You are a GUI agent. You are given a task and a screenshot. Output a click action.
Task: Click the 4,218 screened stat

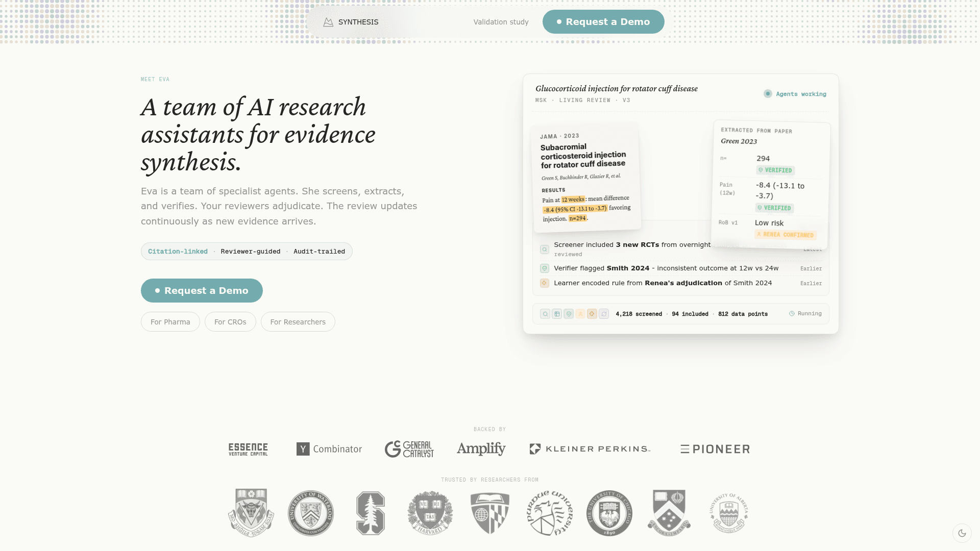click(639, 314)
